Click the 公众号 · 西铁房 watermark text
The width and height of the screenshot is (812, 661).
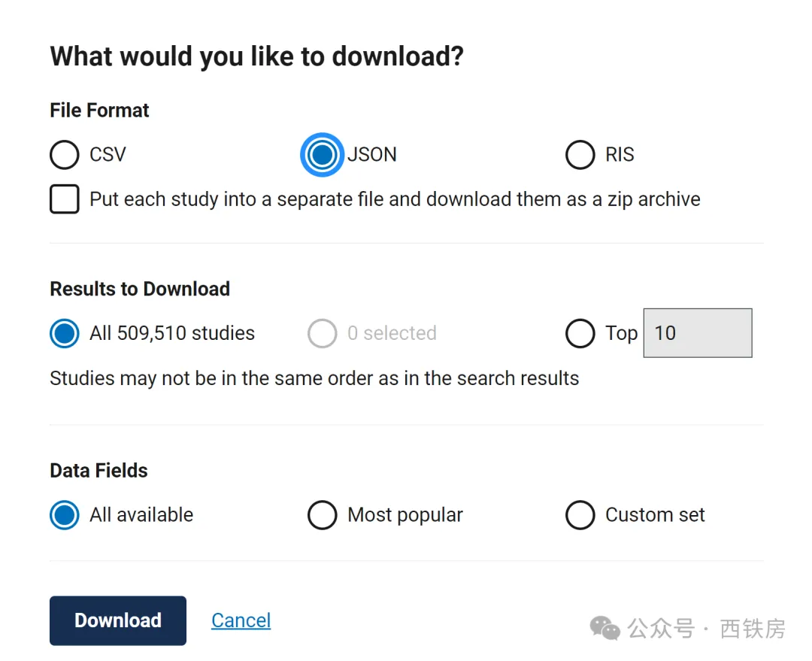pos(707,628)
